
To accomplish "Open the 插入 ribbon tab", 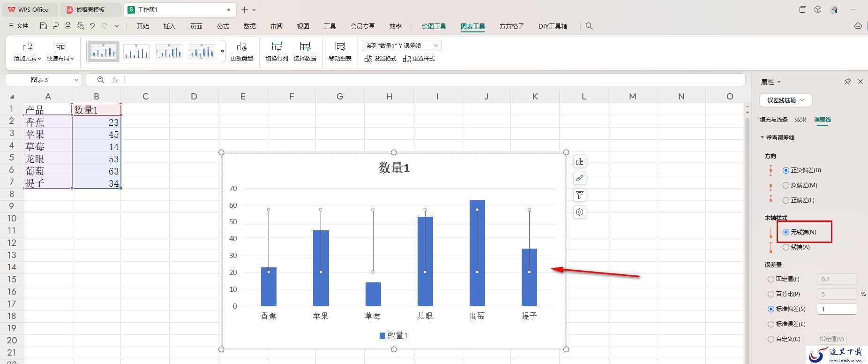I will coord(170,26).
